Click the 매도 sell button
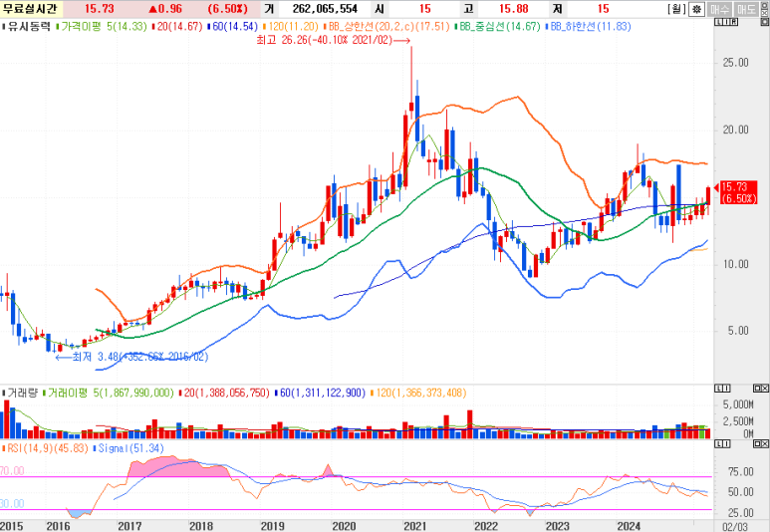This screenshot has width=770, height=532. 746,9
